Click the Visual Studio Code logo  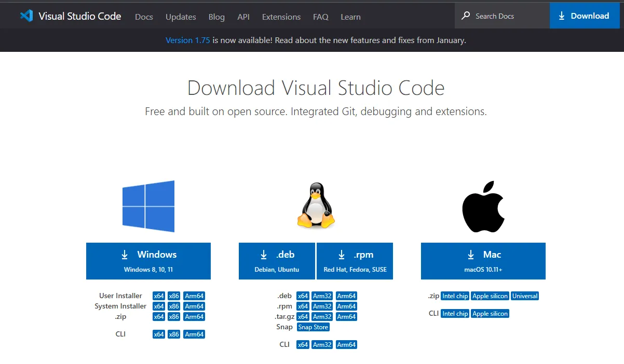click(x=25, y=16)
